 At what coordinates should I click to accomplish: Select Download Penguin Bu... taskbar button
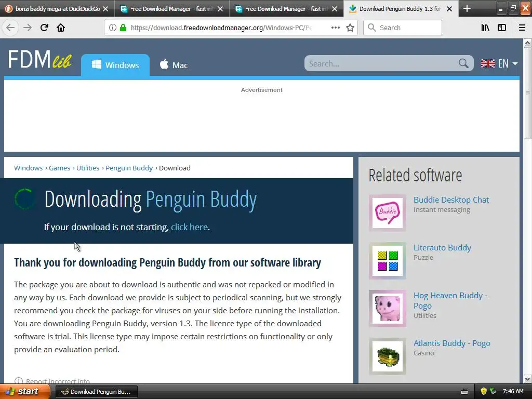tap(96, 392)
